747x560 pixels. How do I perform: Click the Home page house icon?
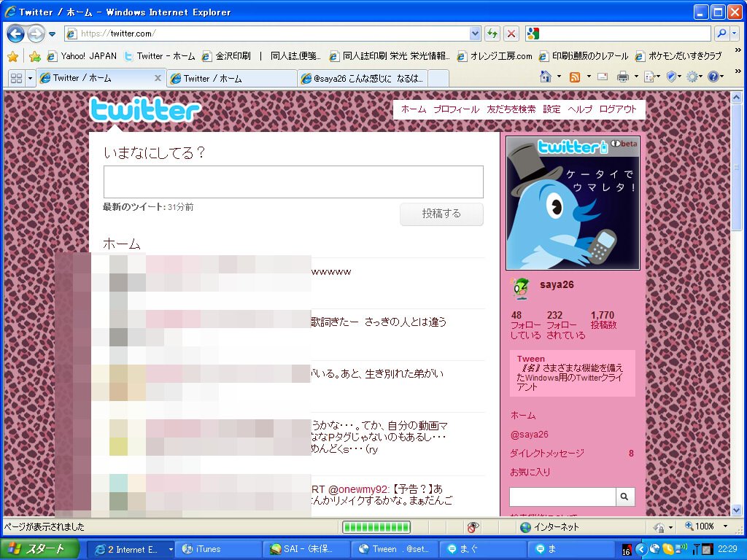(x=546, y=77)
